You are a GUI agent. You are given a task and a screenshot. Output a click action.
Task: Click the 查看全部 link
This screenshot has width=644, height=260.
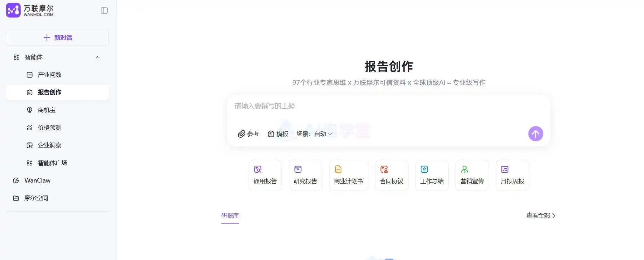coord(541,215)
